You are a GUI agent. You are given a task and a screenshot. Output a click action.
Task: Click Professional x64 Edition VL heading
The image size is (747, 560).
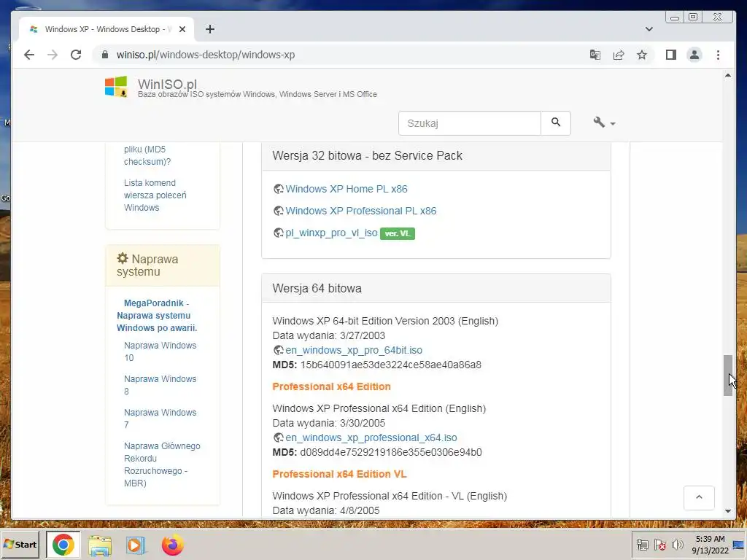tap(340, 474)
